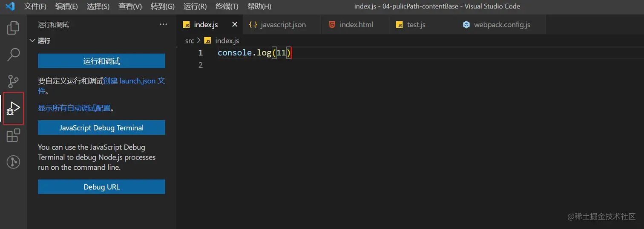Close the index.js editor tab
644x229 pixels.
235,25
